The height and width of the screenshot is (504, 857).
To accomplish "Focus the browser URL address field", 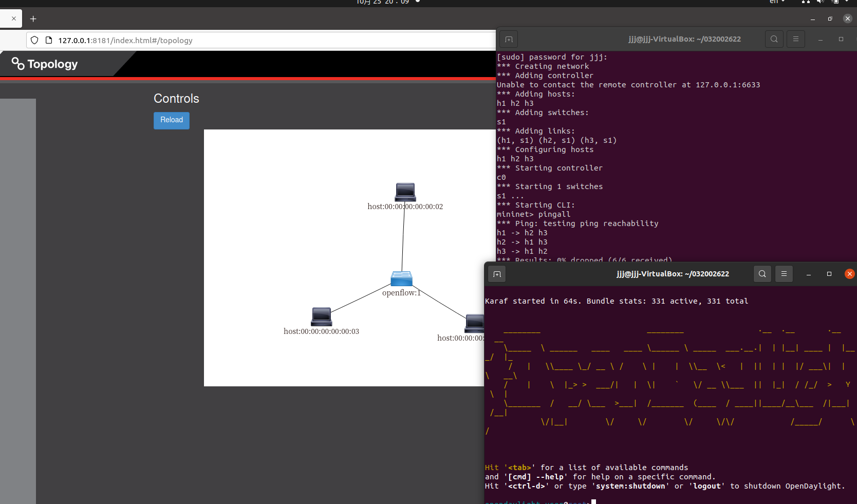I will point(261,40).
